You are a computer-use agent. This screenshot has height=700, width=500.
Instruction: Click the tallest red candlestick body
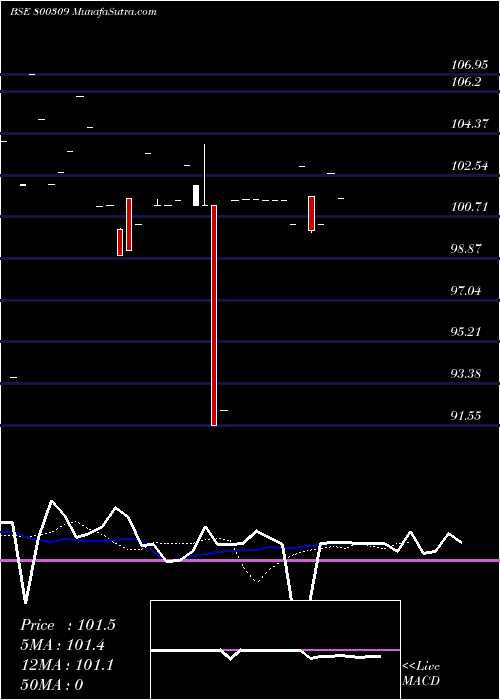click(x=214, y=315)
